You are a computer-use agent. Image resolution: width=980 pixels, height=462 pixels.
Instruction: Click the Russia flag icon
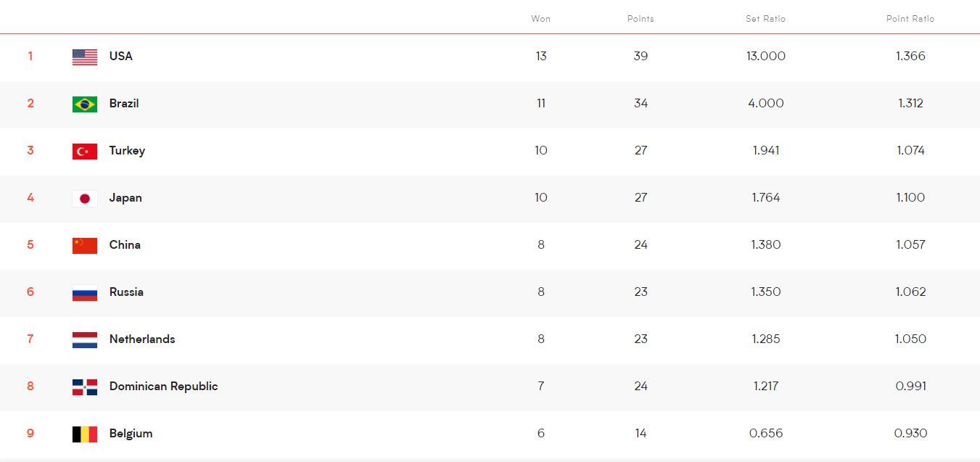coord(85,292)
